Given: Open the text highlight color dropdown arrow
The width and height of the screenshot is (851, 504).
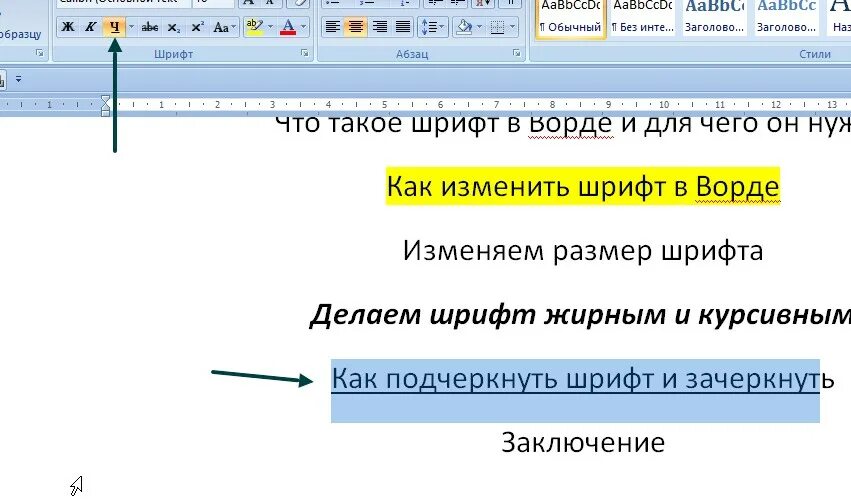Looking at the screenshot, I should click(x=270, y=27).
